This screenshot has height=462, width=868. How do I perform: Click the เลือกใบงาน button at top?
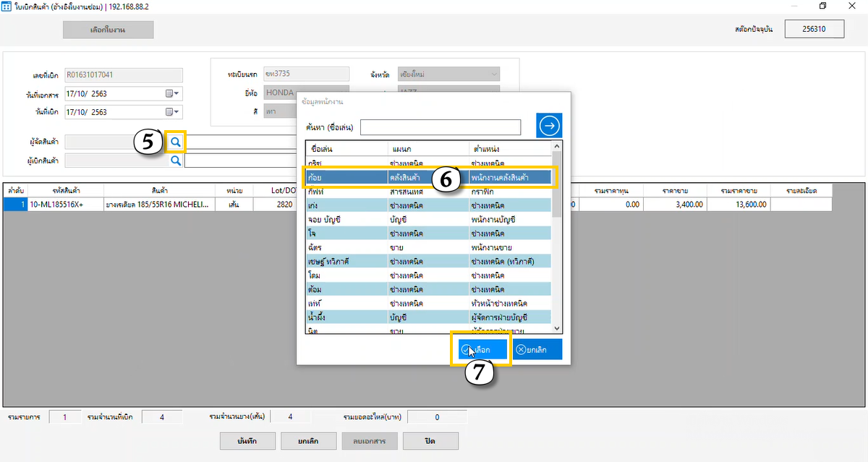(x=109, y=30)
